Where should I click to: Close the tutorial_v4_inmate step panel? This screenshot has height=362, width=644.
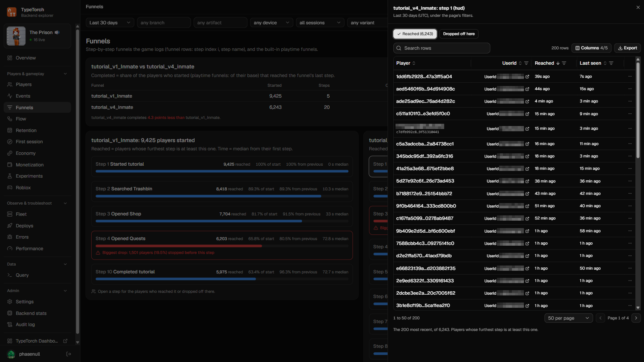[638, 7]
